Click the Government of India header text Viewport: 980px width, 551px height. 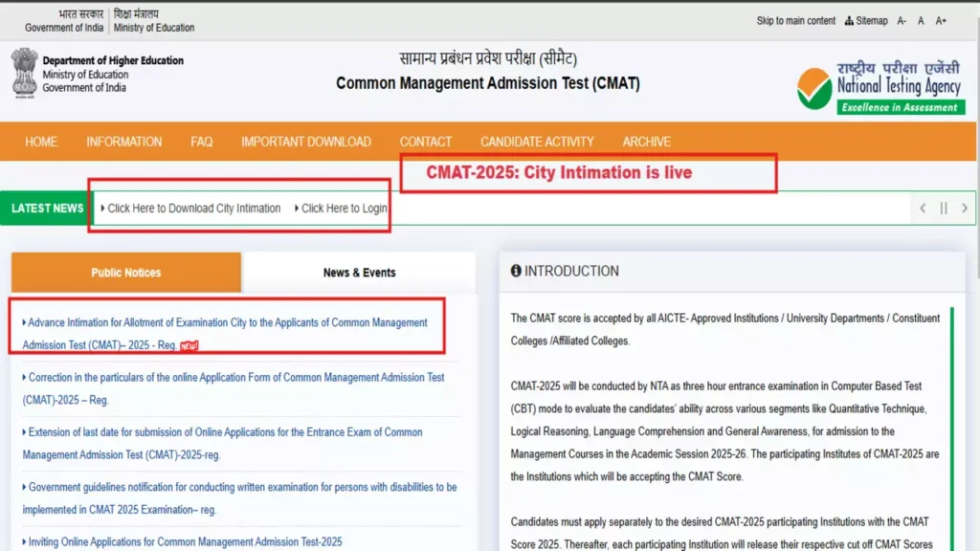[64, 28]
